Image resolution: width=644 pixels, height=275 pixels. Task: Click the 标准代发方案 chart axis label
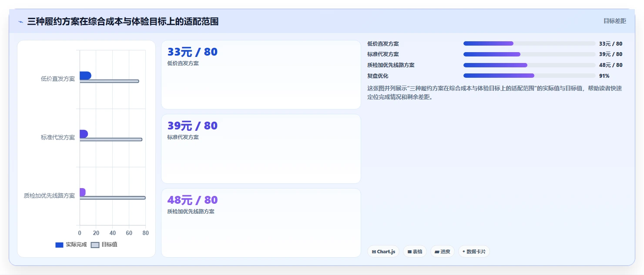pos(58,137)
